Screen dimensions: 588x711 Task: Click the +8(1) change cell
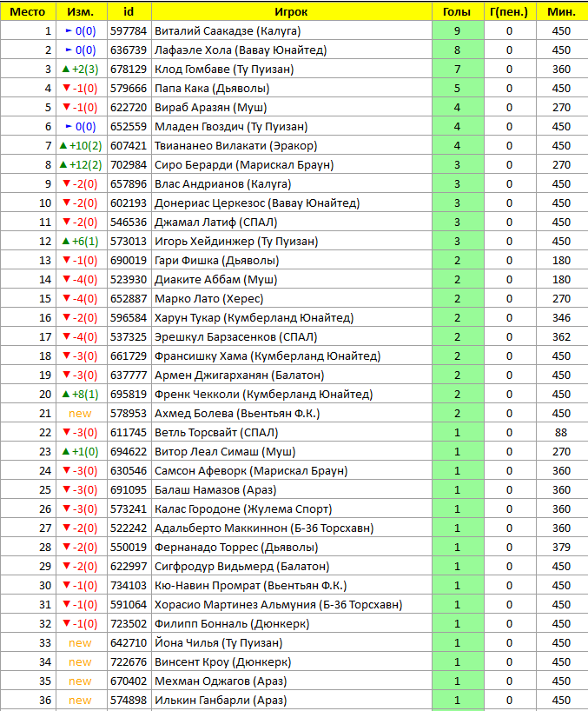pos(81,395)
